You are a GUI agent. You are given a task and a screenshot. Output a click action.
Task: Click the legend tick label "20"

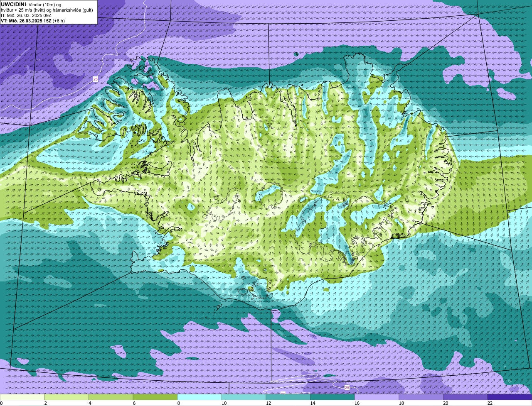(x=446, y=403)
